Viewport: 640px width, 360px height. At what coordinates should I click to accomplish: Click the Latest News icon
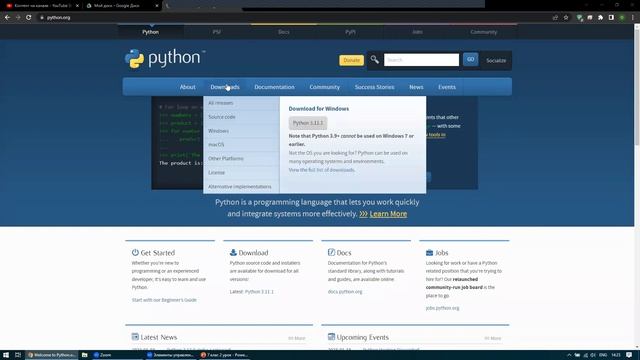pos(135,337)
